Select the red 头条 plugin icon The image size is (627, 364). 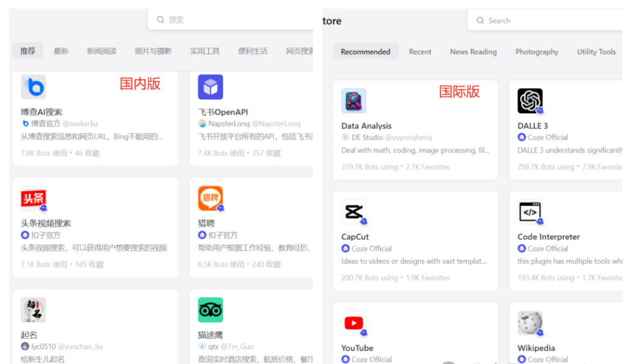click(x=33, y=198)
